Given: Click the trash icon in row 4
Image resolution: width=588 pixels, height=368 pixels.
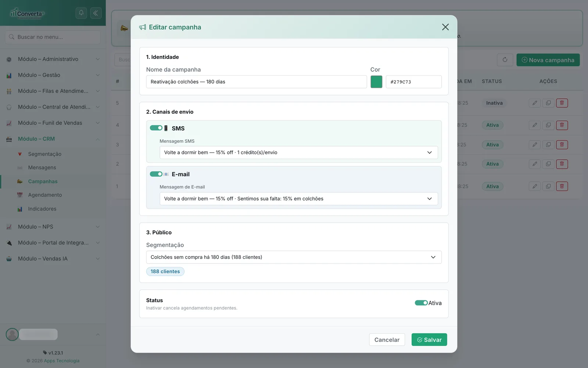Looking at the screenshot, I should [562, 125].
